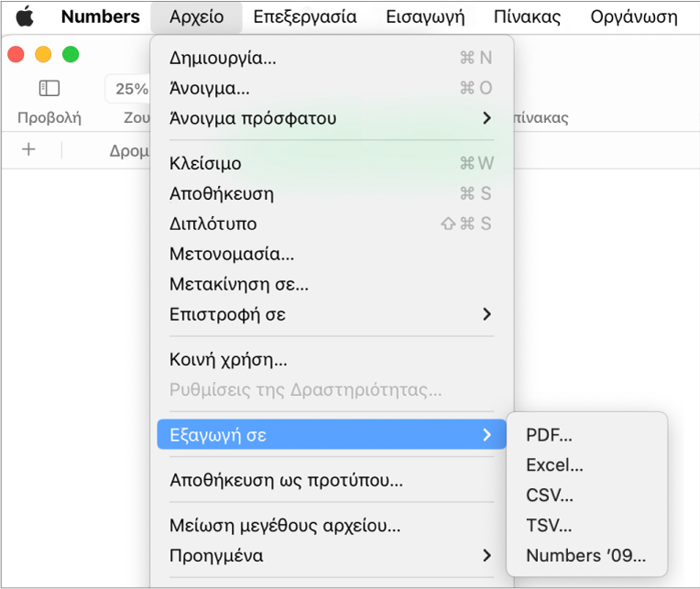Export to TSV… from the submenu
This screenshot has height=589, width=700.
[586, 525]
